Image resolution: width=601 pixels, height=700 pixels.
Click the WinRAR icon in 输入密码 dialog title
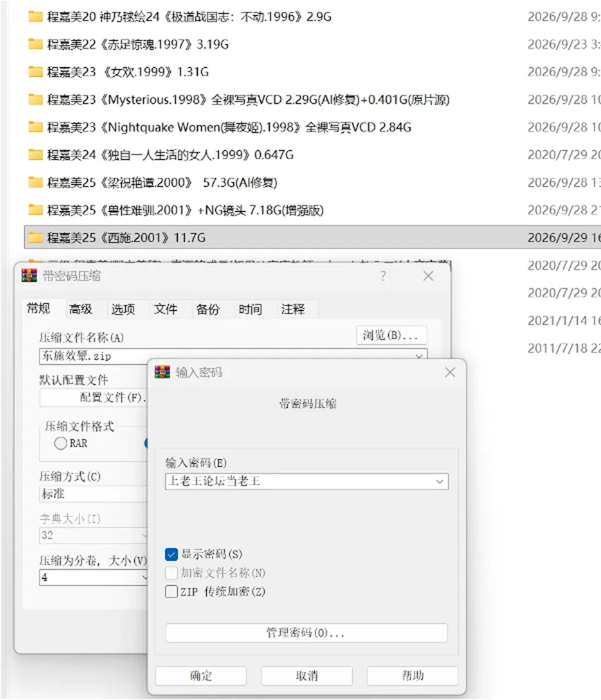point(163,372)
